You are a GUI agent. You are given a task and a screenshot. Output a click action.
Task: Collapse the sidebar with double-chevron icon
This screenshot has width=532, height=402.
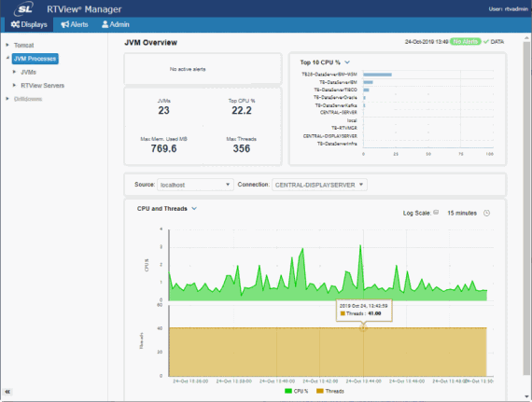coord(7,392)
